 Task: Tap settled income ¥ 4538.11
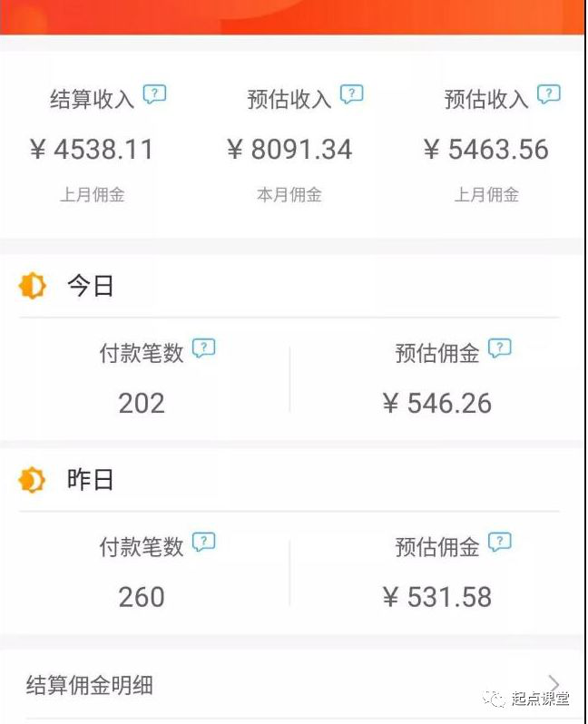tap(92, 150)
